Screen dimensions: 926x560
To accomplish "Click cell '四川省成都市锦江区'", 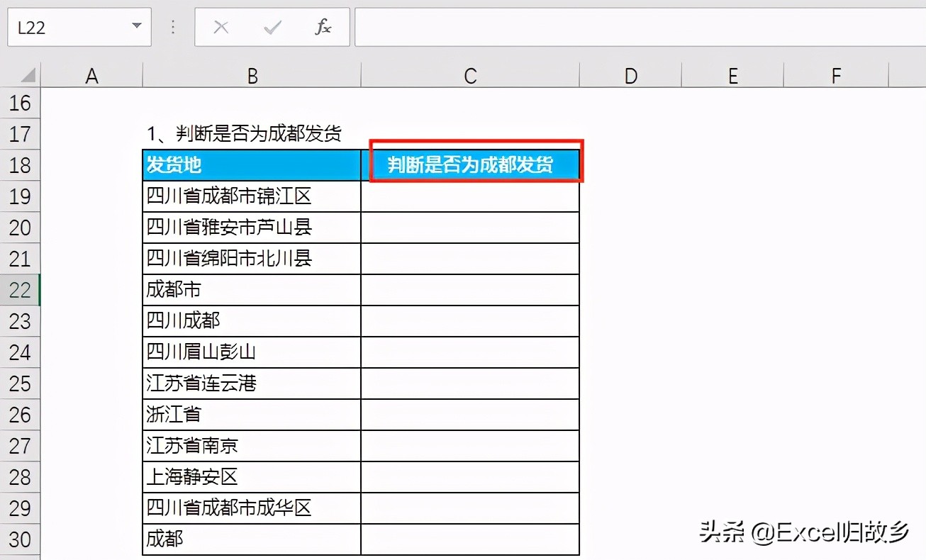I will click(x=252, y=196).
